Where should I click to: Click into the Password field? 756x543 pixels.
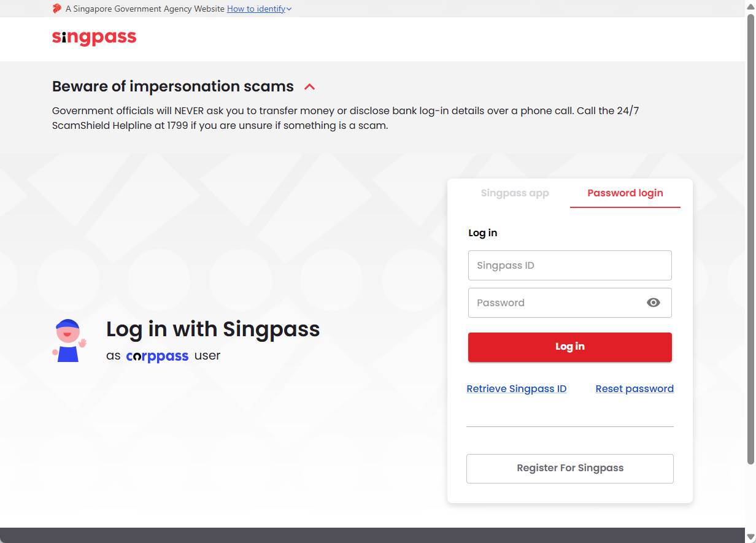pos(570,302)
